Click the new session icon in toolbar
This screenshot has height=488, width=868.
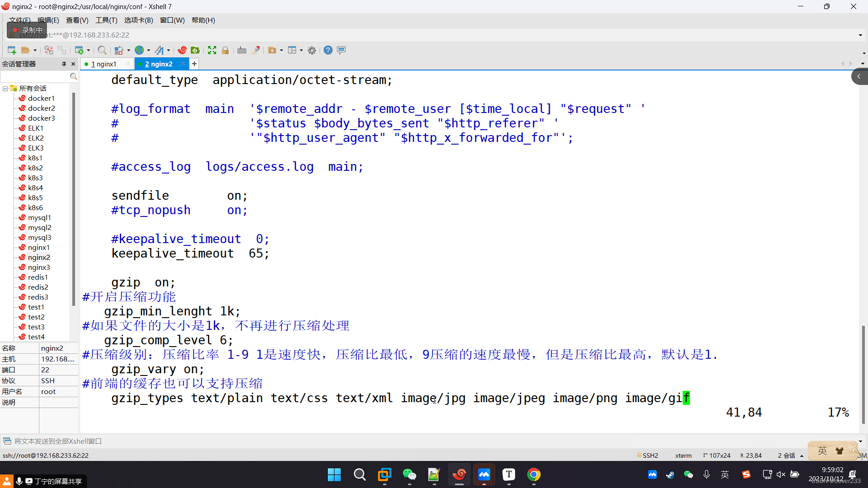[x=12, y=50]
